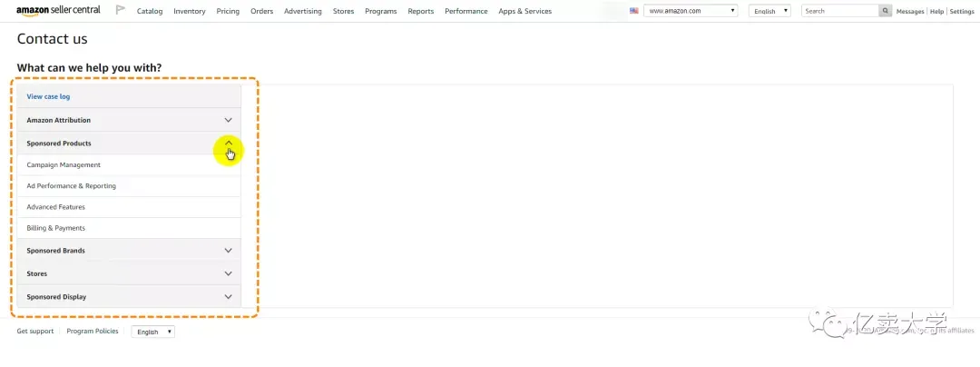Open the www.amazon.com marketplace dropdown
The height and width of the screenshot is (367, 980).
691,11
